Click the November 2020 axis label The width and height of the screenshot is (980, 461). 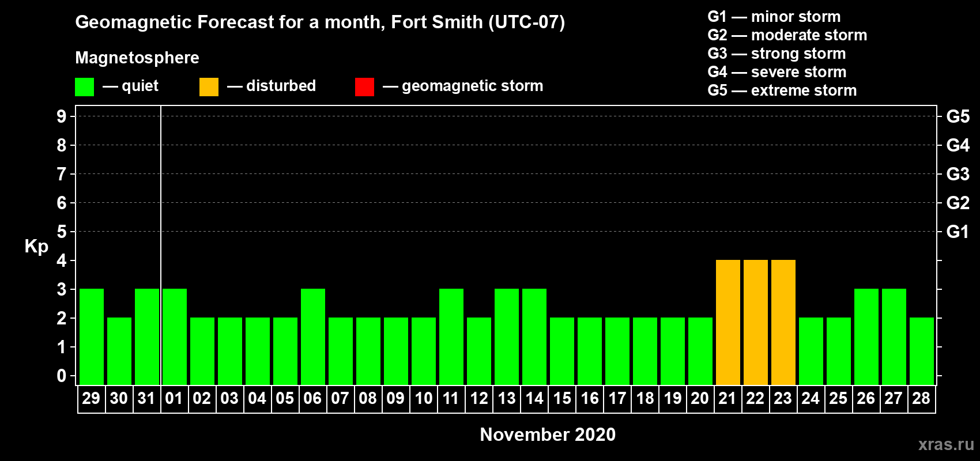point(548,434)
